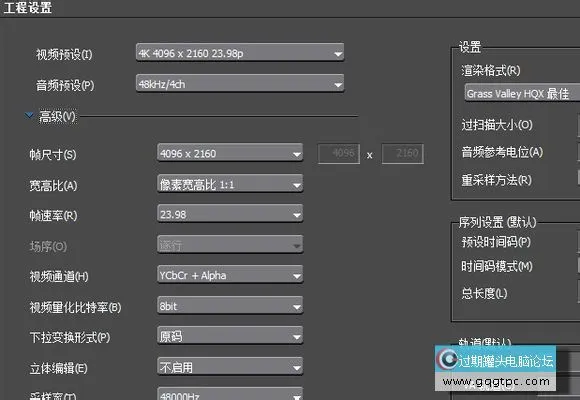The image size is (580, 400).
Task: Open the 下拉变换形式 dropdown showing 原码
Action: (230, 336)
